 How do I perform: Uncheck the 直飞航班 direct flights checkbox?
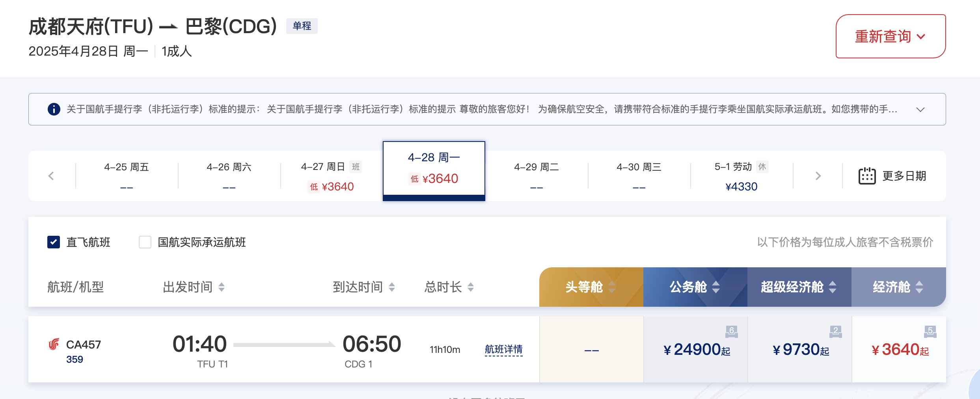[54, 242]
